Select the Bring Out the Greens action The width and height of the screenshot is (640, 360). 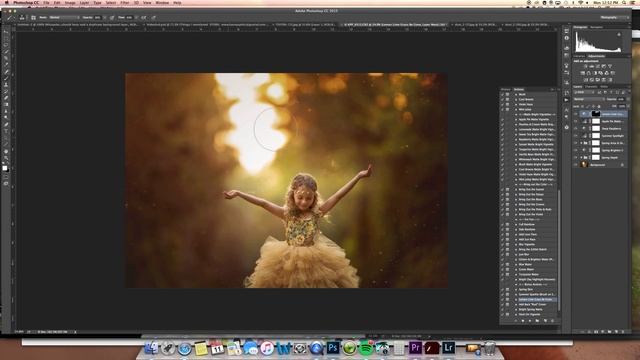tap(531, 204)
